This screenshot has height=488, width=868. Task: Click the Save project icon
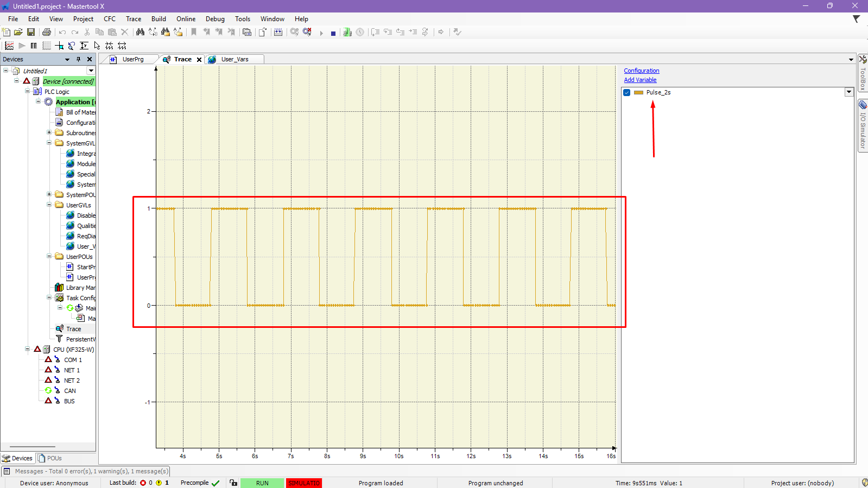(31, 33)
